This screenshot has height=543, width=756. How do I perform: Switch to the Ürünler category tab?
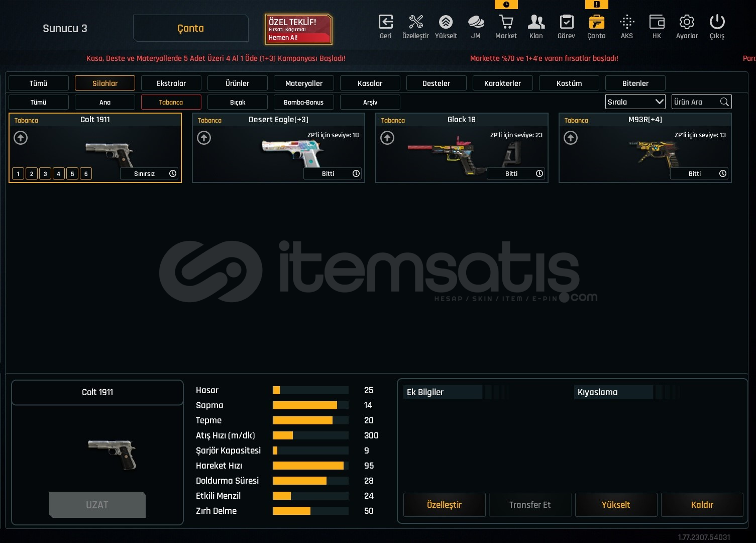238,83
